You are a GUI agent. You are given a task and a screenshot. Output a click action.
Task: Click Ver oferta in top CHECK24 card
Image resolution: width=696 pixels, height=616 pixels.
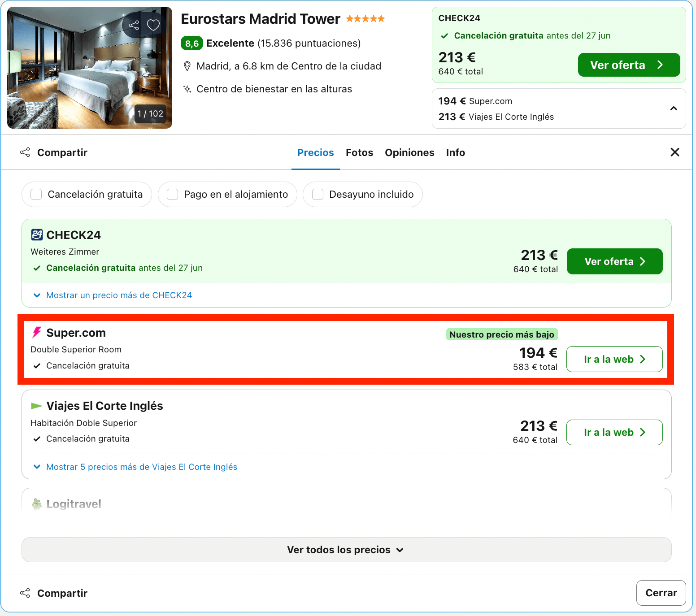[x=629, y=65]
